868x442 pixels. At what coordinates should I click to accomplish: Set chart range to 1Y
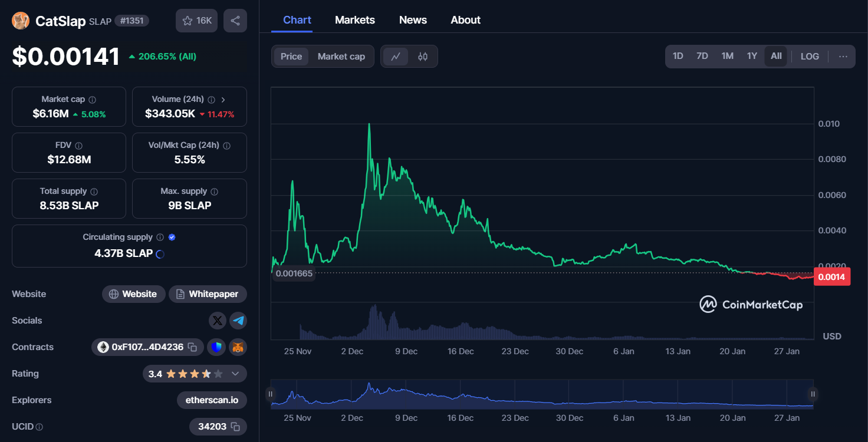pyautogui.click(x=752, y=56)
